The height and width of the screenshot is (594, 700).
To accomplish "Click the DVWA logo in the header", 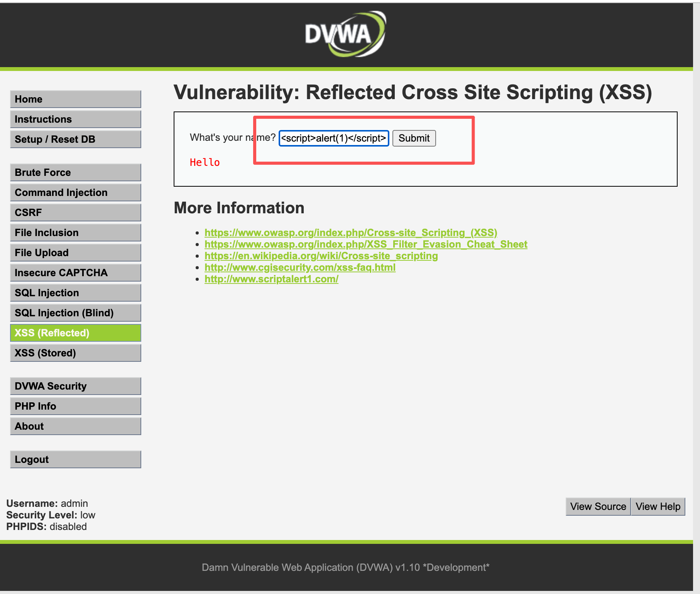I will coord(345,34).
